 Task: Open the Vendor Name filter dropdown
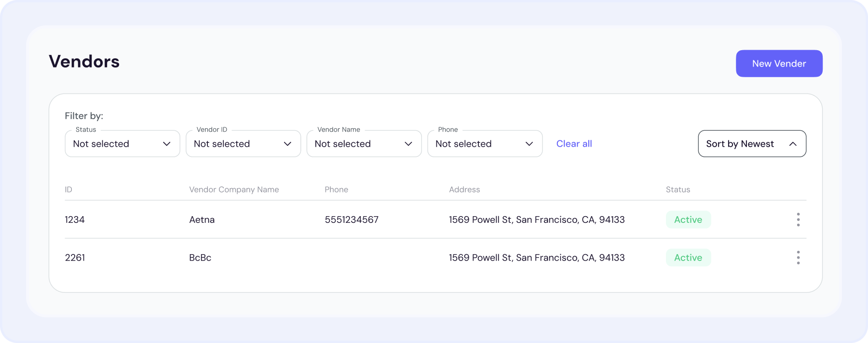364,144
